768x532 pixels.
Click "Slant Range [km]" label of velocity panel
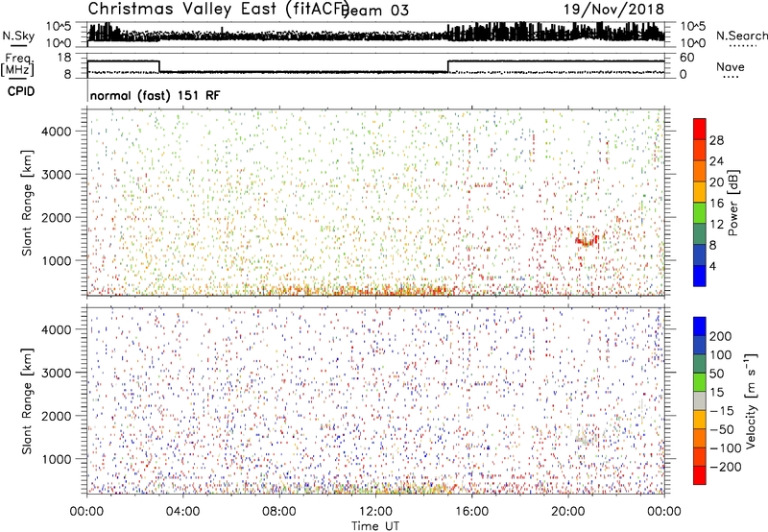(x=27, y=401)
